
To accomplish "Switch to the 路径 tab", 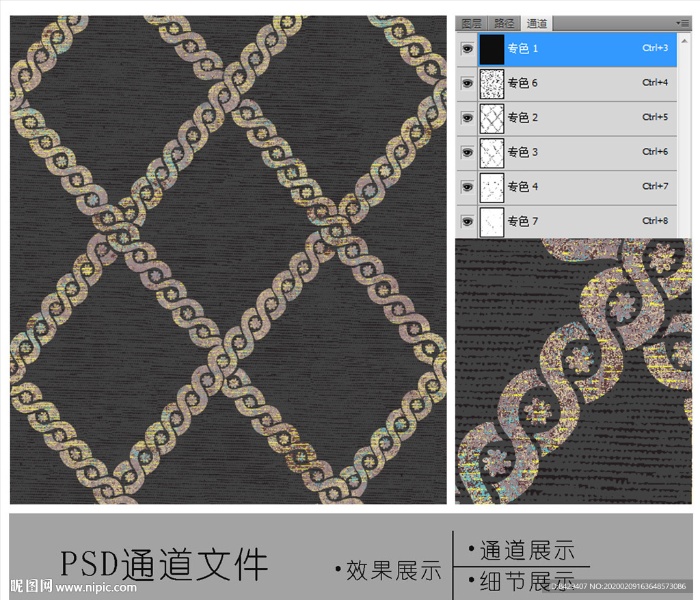I will click(x=504, y=24).
